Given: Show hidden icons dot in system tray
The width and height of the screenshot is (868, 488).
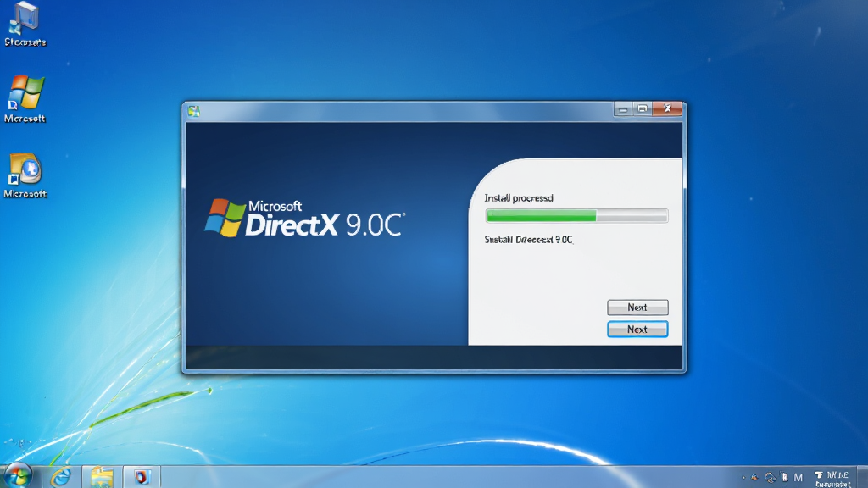Looking at the screenshot, I should pos(743,478).
